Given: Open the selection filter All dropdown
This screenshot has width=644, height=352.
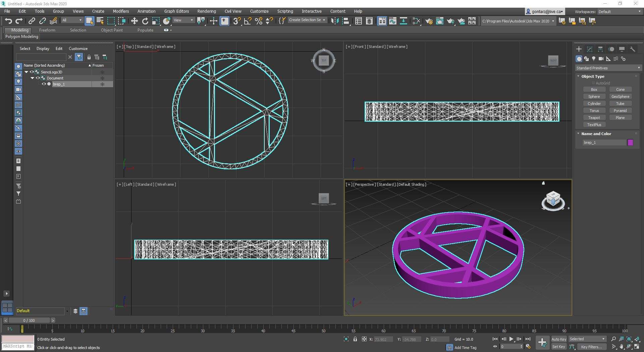Looking at the screenshot, I should point(72,20).
